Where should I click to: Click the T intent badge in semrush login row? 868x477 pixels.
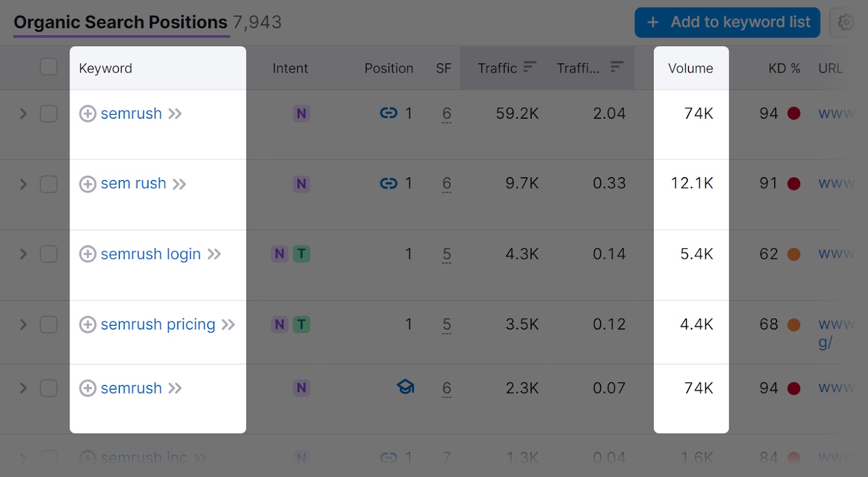point(302,254)
